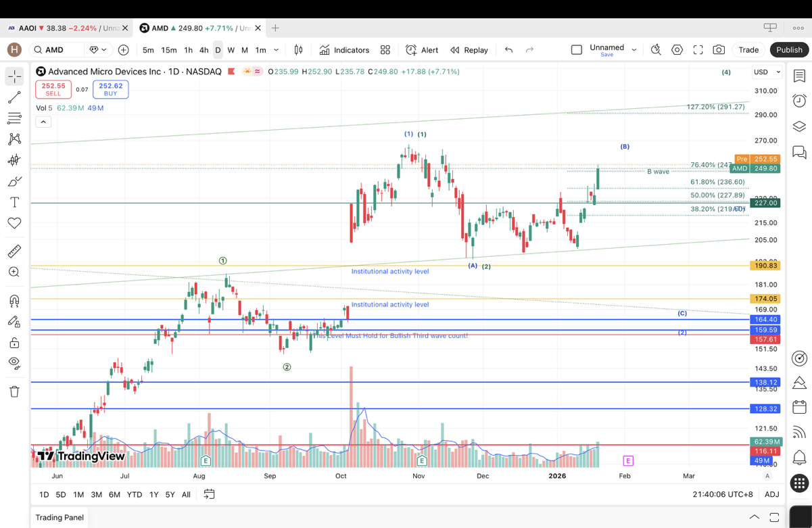
Task: Click the Publish button
Action: pos(789,50)
